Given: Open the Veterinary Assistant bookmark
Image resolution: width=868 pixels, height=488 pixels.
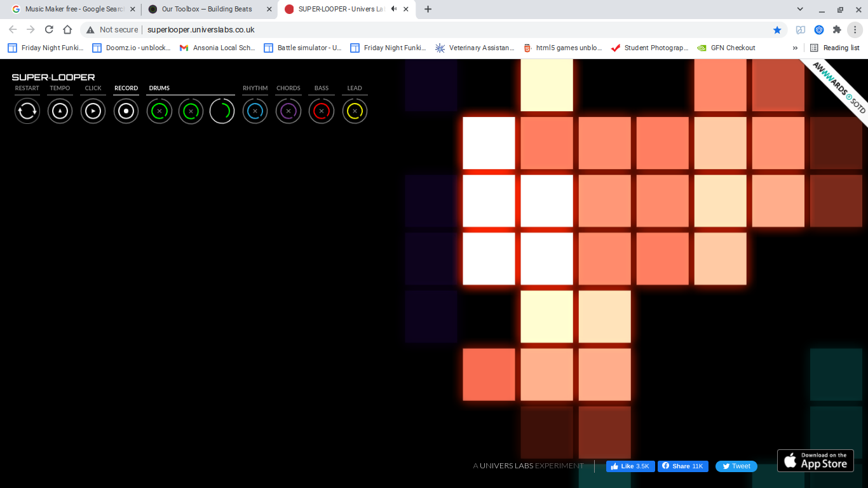Looking at the screenshot, I should click(475, 48).
